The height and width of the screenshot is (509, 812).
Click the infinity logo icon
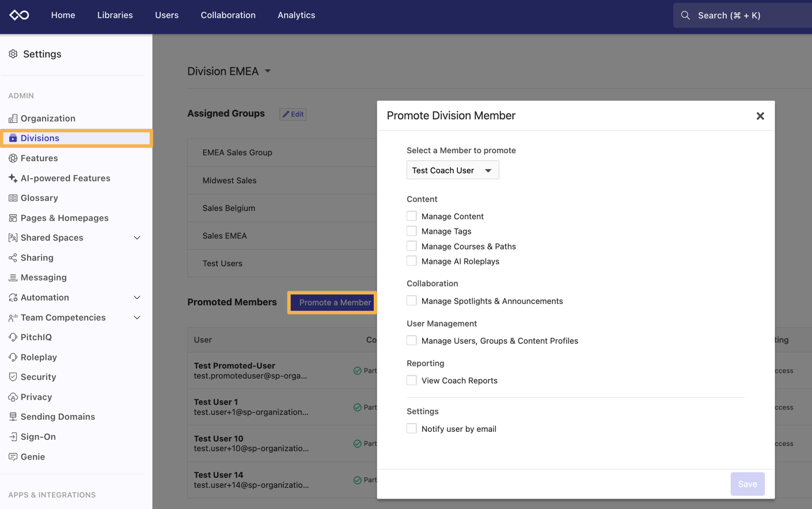[x=19, y=15]
